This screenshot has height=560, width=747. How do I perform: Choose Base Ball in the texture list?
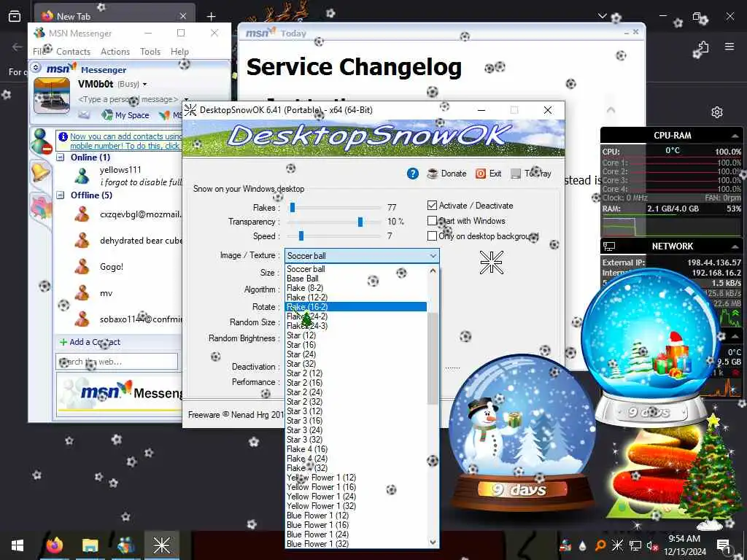pos(356,278)
